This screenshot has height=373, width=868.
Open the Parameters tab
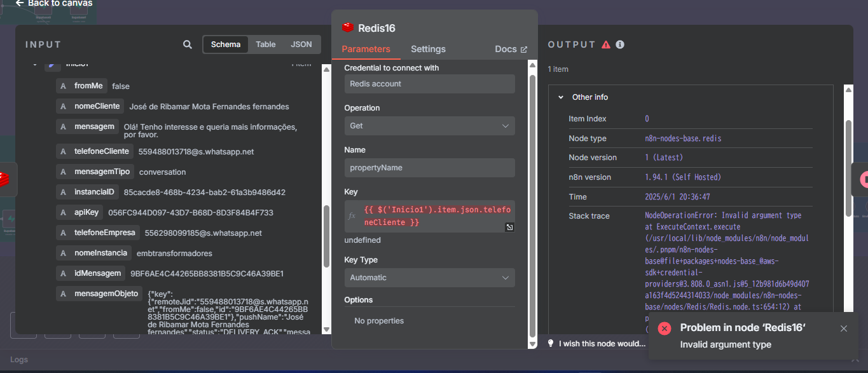pyautogui.click(x=366, y=49)
